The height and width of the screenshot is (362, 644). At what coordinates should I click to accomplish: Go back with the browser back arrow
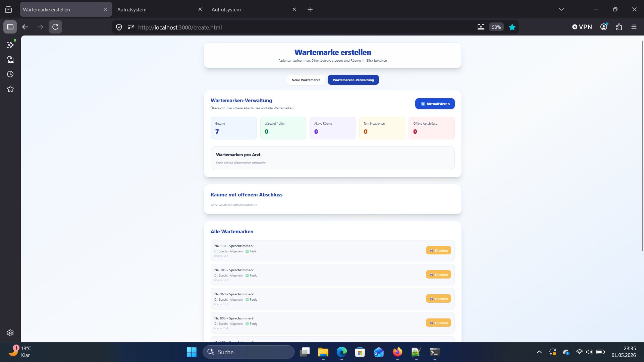pos(25,27)
